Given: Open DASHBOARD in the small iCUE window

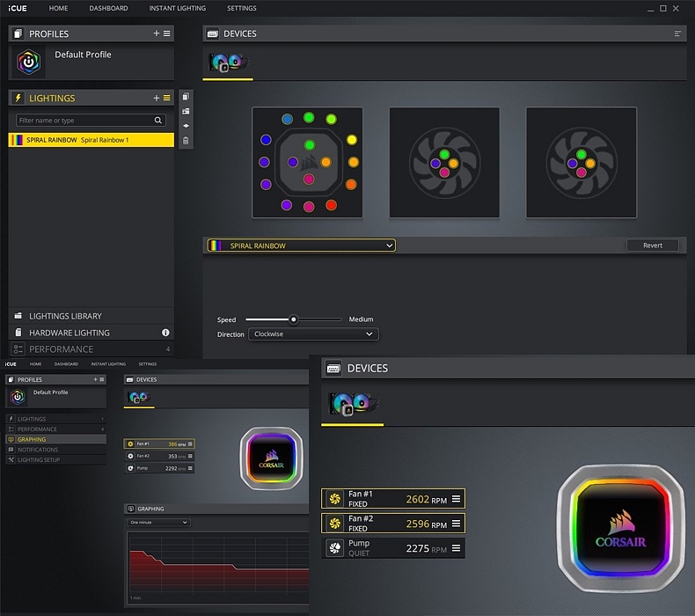Looking at the screenshot, I should [x=66, y=364].
